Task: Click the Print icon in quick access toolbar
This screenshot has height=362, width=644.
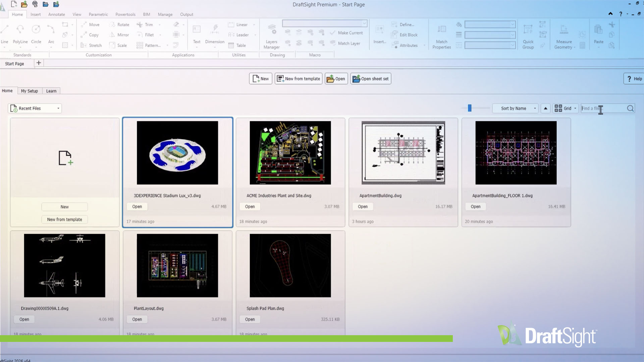Action: pos(35,4)
